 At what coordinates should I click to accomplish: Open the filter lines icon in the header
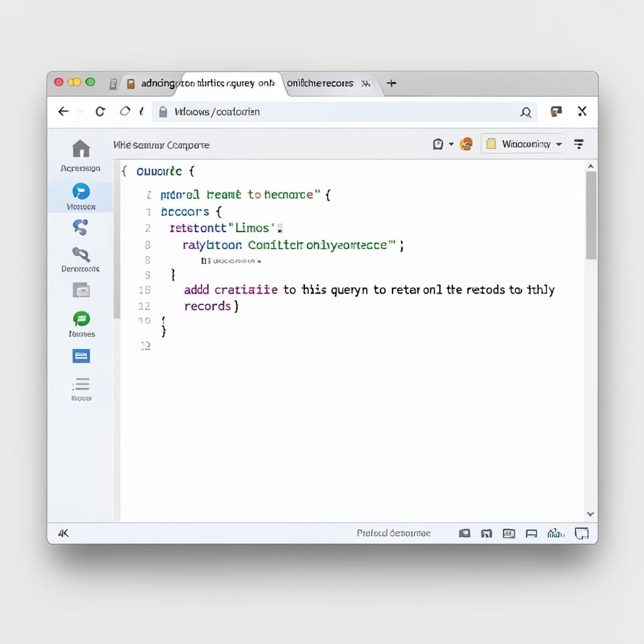click(x=579, y=144)
